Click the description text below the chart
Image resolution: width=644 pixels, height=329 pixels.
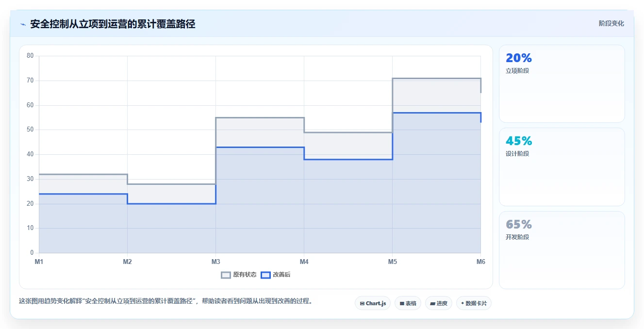(x=165, y=301)
